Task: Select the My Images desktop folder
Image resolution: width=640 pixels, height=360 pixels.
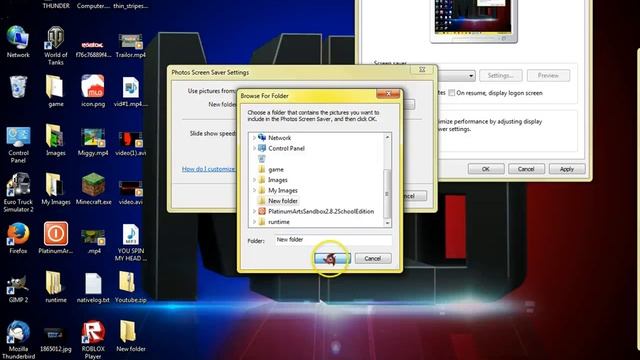Action: tap(56, 189)
